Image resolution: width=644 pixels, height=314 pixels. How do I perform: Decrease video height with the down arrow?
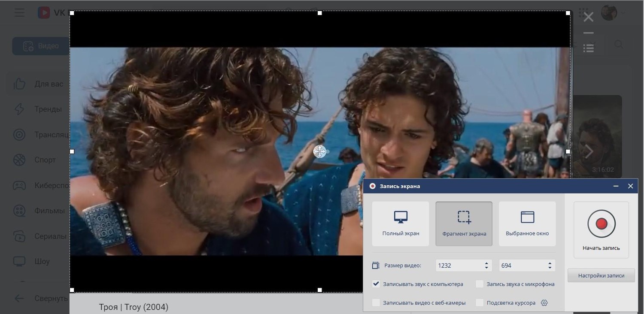pyautogui.click(x=550, y=268)
